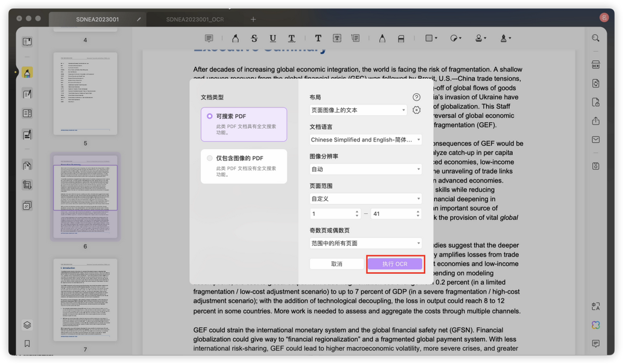This screenshot has height=364, width=623.
Task: Click the search magnifier icon
Action: pyautogui.click(x=595, y=38)
